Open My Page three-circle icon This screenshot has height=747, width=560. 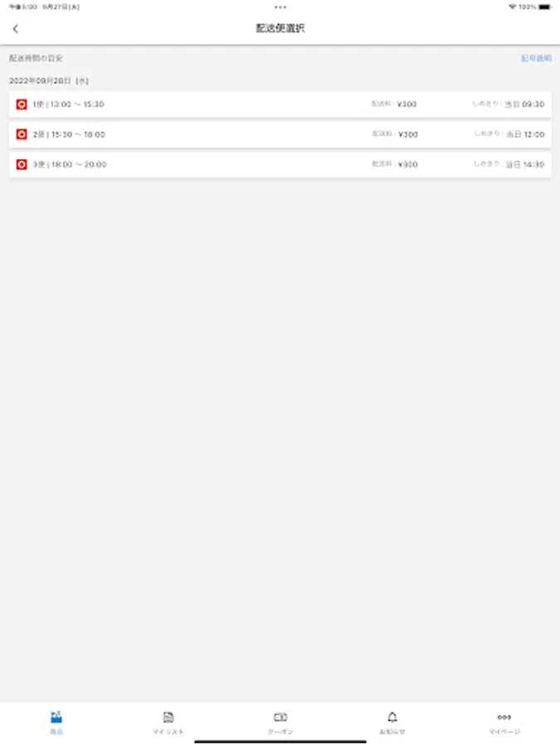pyautogui.click(x=504, y=717)
